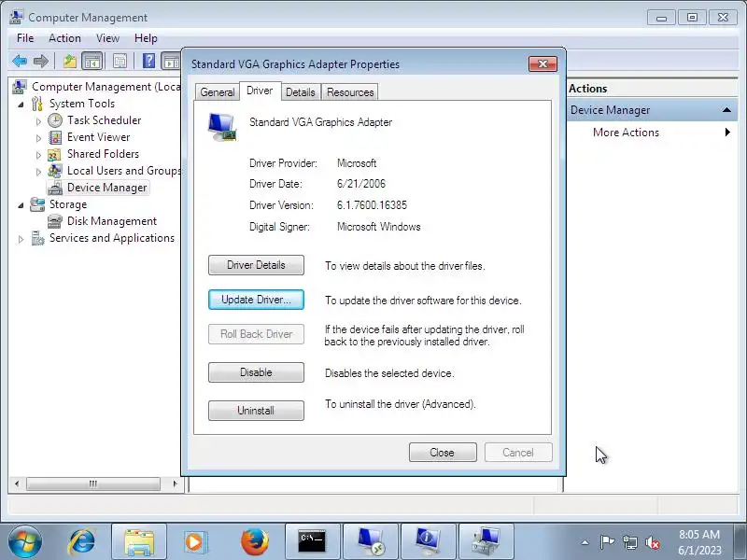
Task: Click the Event Viewer icon
Action: (55, 137)
